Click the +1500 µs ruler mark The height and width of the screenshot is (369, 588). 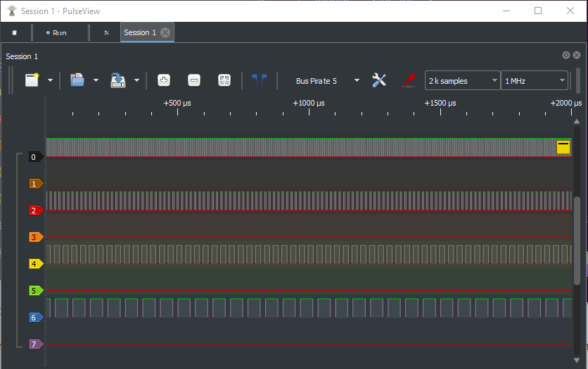tap(440, 103)
